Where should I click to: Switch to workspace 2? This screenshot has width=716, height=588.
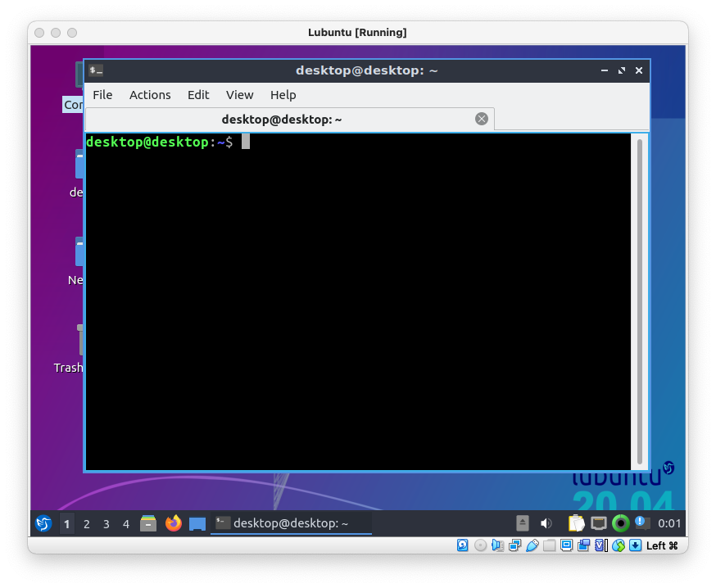click(x=86, y=524)
